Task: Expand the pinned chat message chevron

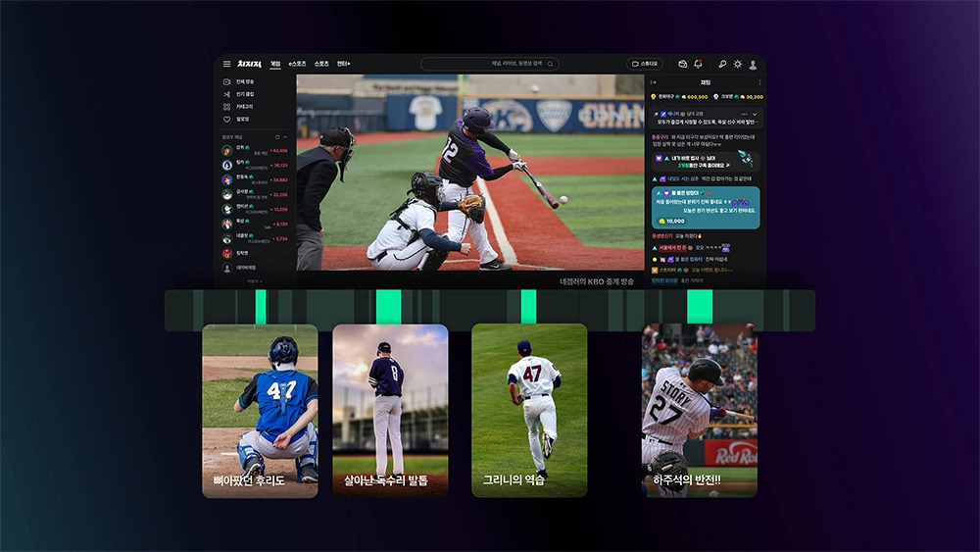Action: (755, 115)
